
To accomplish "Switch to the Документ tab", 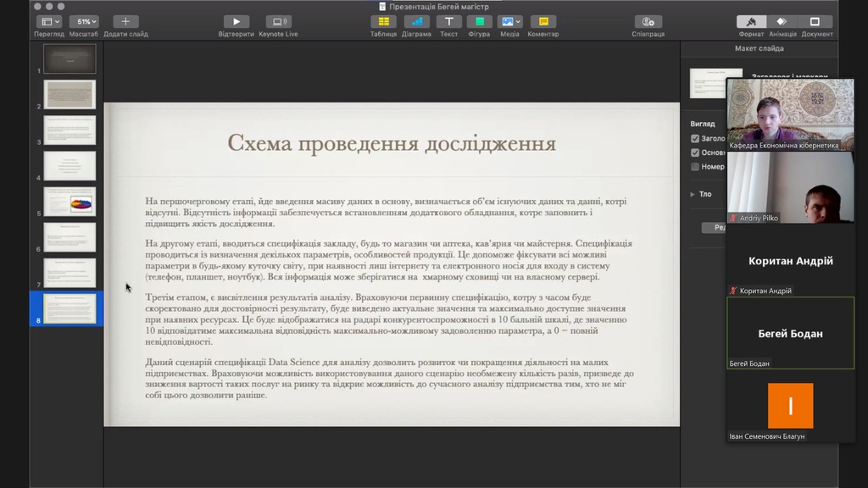I will point(816,22).
